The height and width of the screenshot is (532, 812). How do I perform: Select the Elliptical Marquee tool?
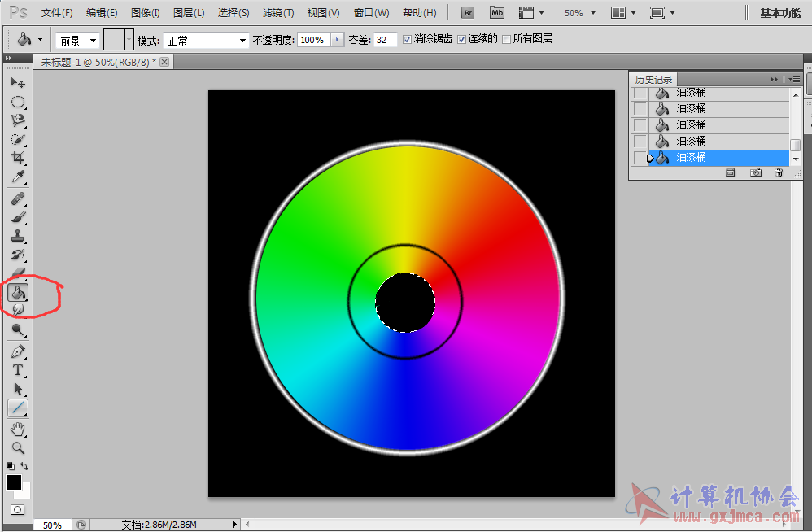18,102
